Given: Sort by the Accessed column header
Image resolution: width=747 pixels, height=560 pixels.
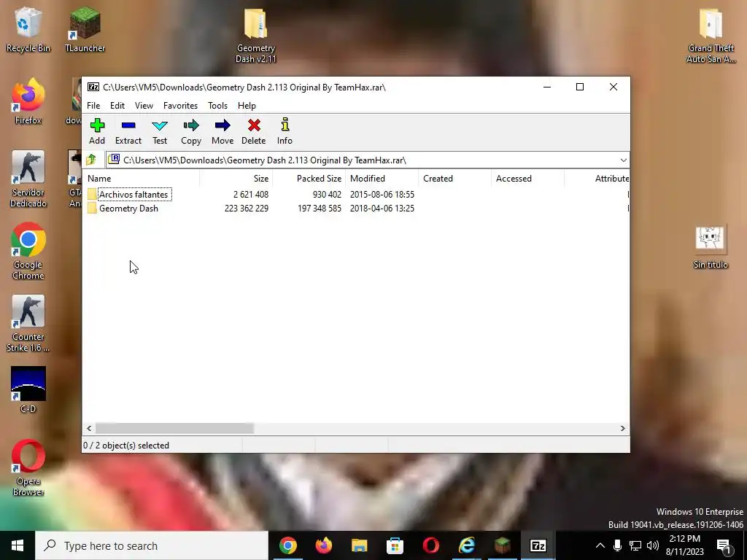Looking at the screenshot, I should click(x=528, y=179).
